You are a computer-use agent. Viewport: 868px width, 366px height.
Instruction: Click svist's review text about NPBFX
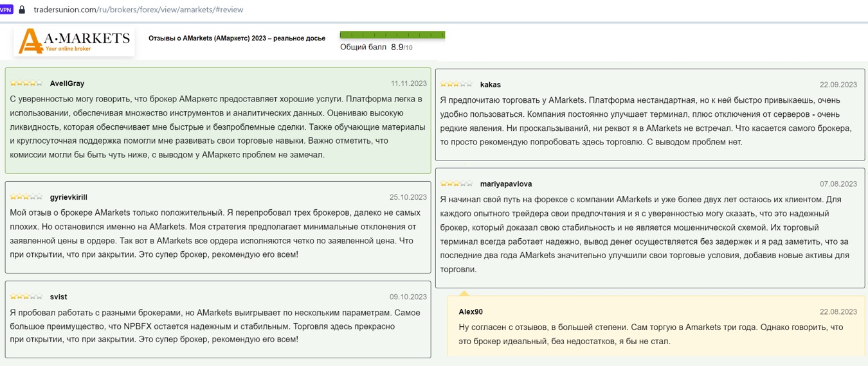[215, 326]
